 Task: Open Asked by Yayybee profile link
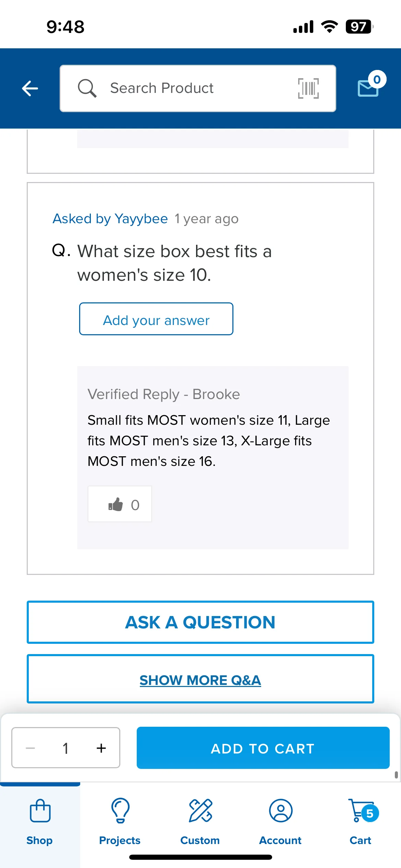(x=110, y=219)
